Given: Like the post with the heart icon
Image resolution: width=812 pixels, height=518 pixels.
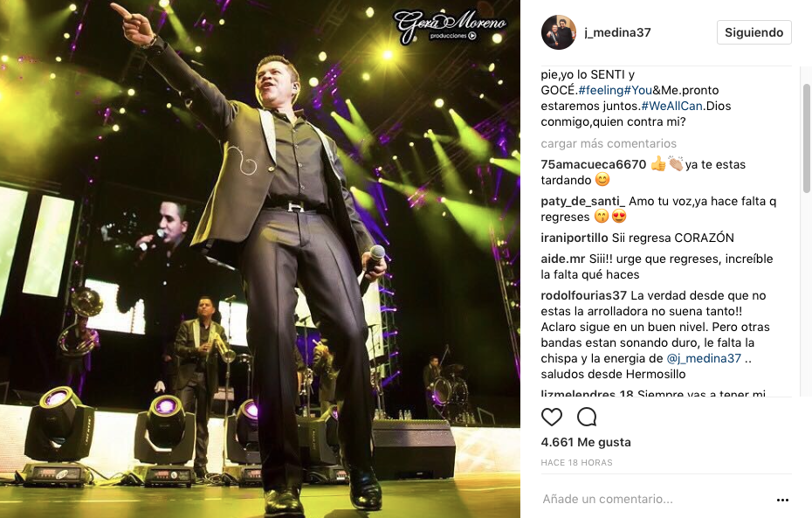Looking at the screenshot, I should click(552, 417).
